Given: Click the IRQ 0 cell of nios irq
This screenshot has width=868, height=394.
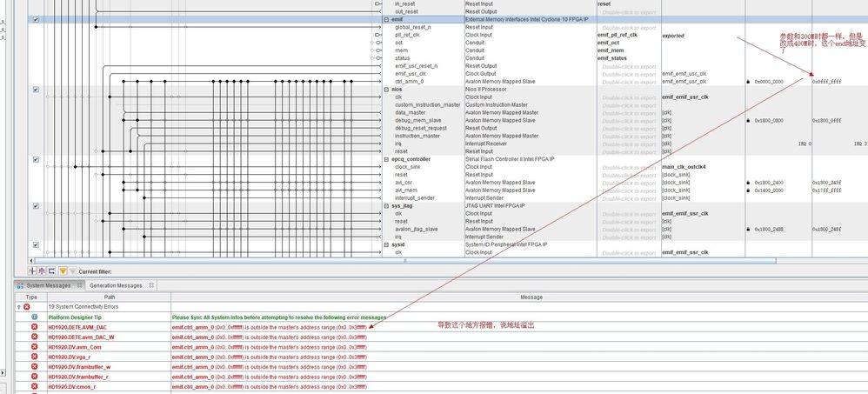Looking at the screenshot, I should pyautogui.click(x=805, y=144).
